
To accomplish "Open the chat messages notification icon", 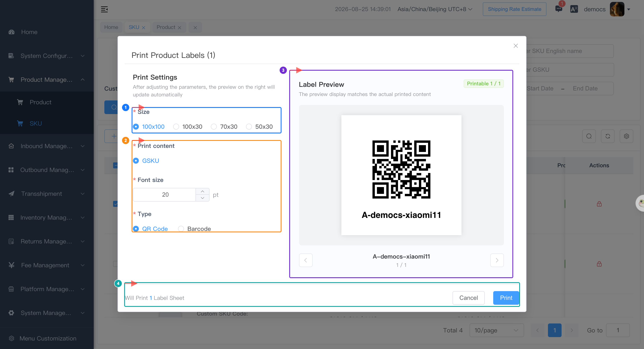I will click(559, 9).
